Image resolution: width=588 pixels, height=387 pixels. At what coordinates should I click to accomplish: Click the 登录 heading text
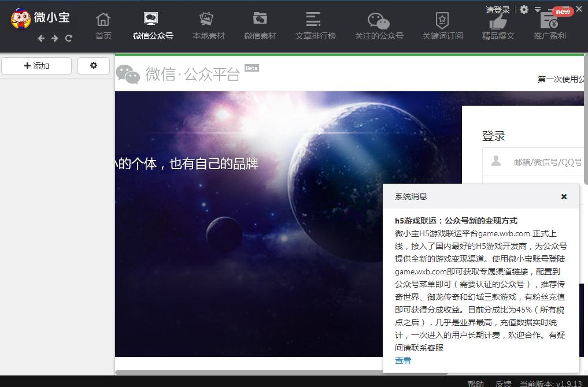494,136
